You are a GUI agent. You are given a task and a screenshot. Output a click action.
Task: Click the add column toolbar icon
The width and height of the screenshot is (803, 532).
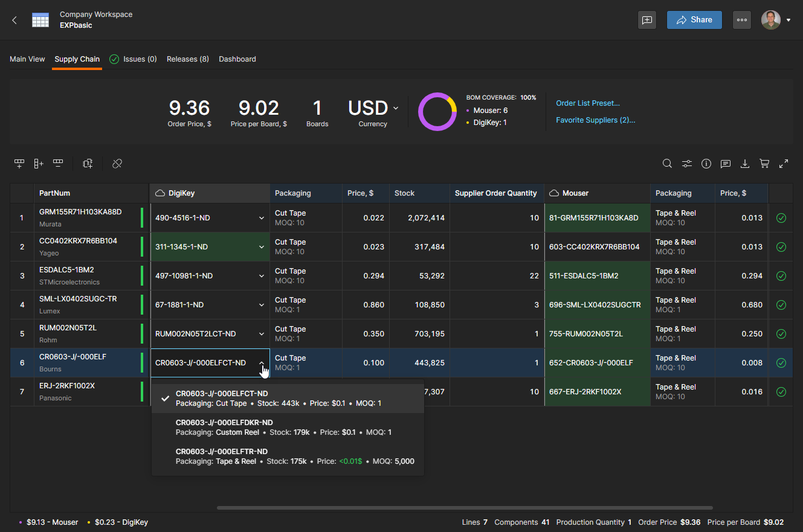[39, 164]
